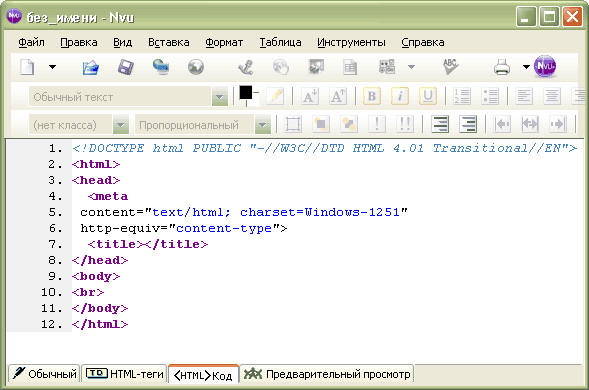Expand the 'Пропорциональный' font dropdown
Screen dimensions: 589x390
tap(263, 125)
